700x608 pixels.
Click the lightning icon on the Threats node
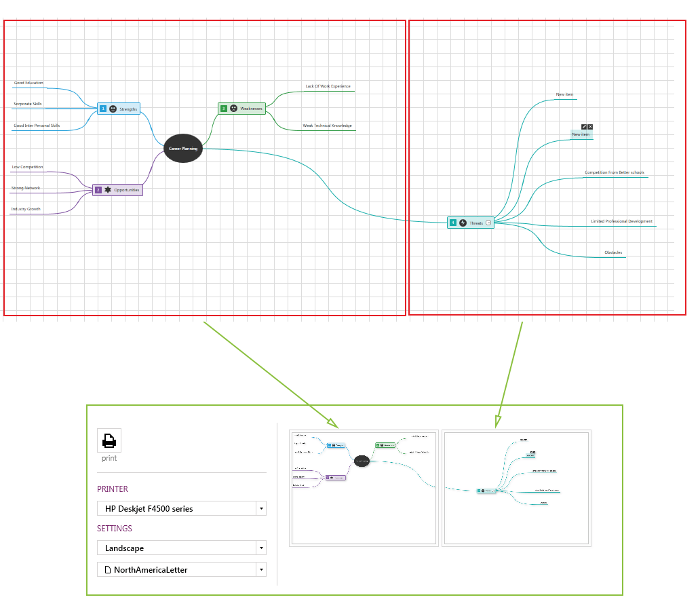463,223
